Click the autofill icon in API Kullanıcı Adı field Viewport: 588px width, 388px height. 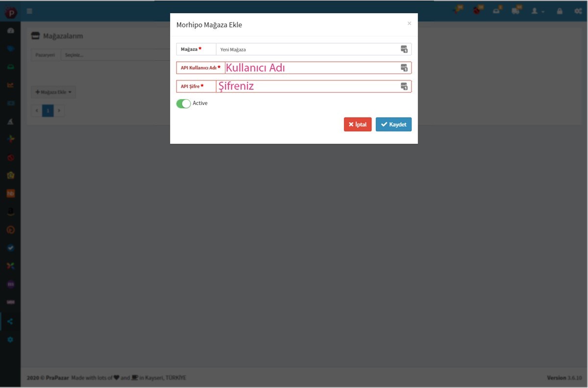(404, 68)
